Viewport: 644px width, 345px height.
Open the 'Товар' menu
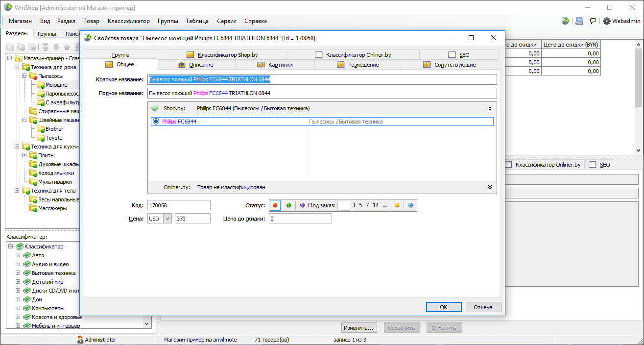[x=91, y=21]
